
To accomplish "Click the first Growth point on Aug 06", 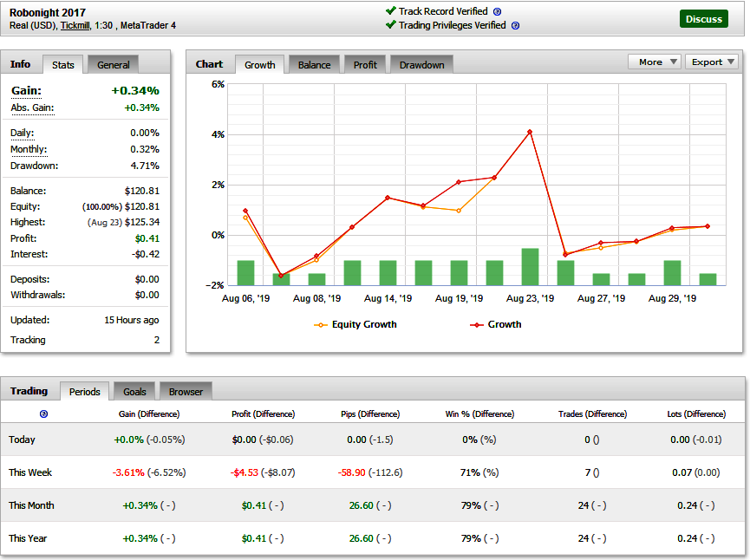I will tap(245, 211).
